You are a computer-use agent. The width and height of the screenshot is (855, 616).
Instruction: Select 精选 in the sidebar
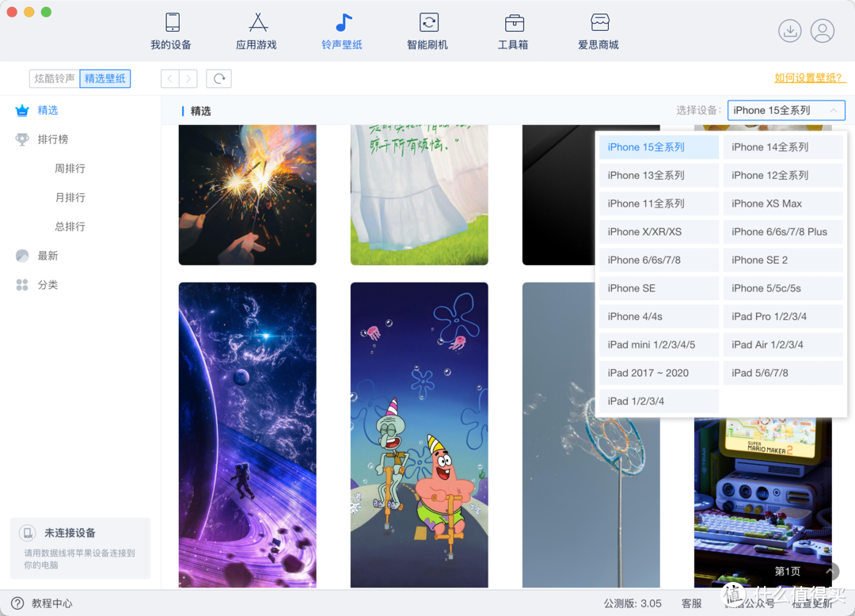pos(47,111)
